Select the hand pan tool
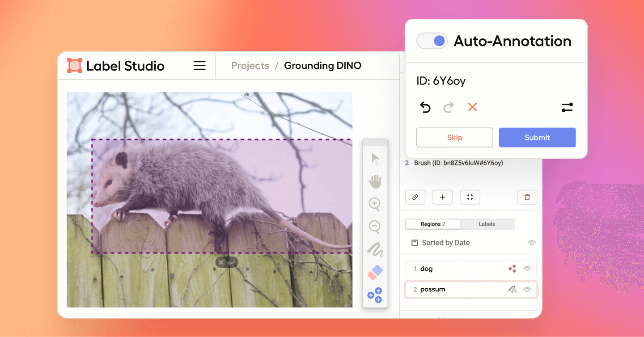Image resolution: width=644 pixels, height=337 pixels. 375,181
